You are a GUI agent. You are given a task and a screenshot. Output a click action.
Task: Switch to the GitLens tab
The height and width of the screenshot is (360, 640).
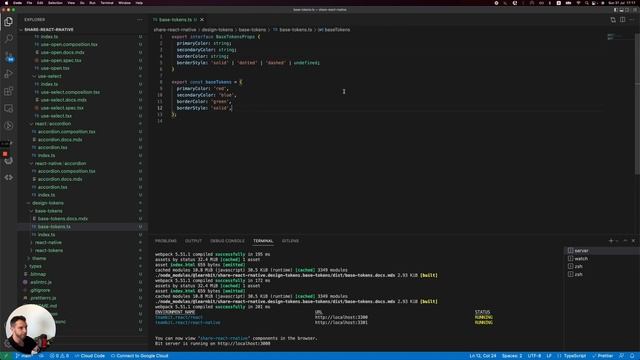[x=290, y=241]
